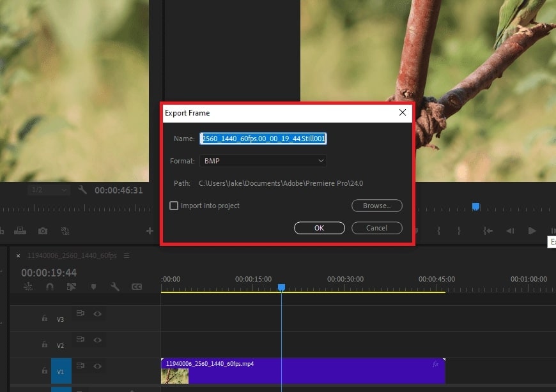
Task: Click the Closed Captions CC icon
Action: coord(137,287)
